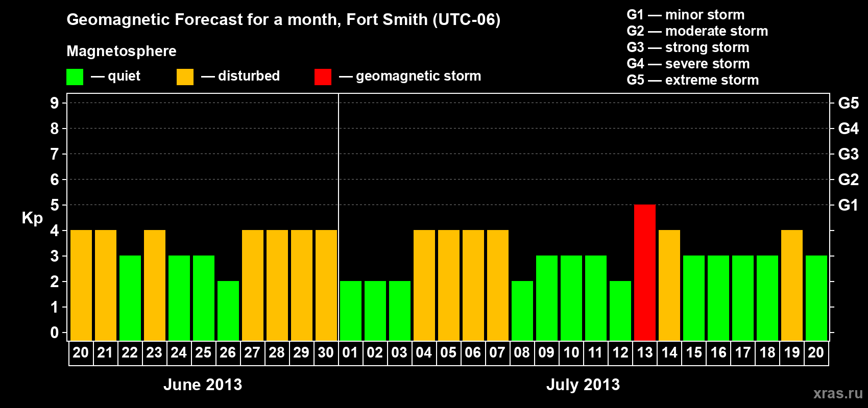Viewport: 868px width, 408px height.
Task: Click the 'G4 — severe storm' legend line
Action: point(688,64)
